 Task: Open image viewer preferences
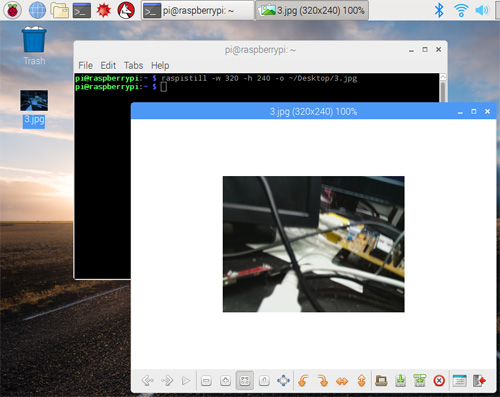(x=459, y=380)
